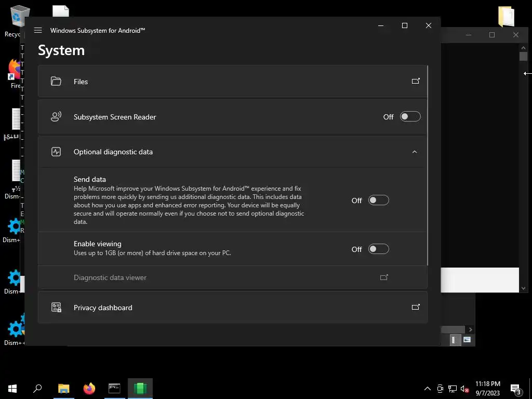Click the green Android subsystem taskbar icon
This screenshot has width=532, height=399.
click(x=140, y=389)
